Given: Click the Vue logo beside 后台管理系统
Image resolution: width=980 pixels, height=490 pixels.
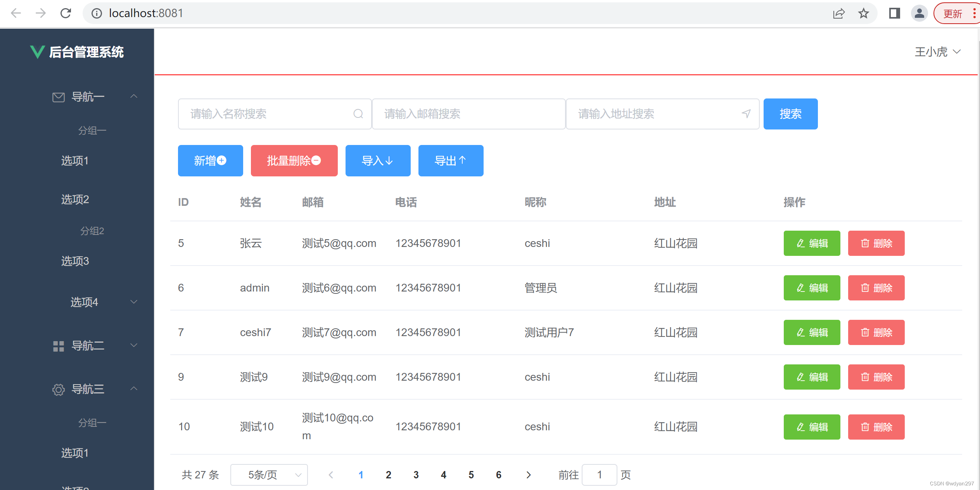Looking at the screenshot, I should [x=38, y=52].
